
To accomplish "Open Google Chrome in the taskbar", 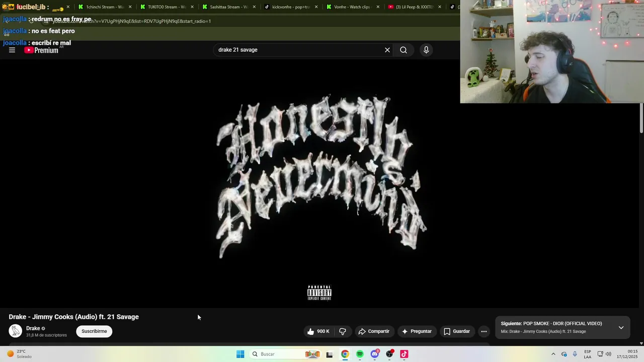I will pyautogui.click(x=345, y=354).
